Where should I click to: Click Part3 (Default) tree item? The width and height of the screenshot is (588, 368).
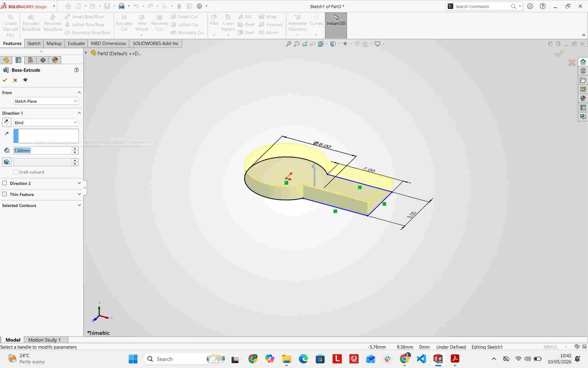coord(116,53)
